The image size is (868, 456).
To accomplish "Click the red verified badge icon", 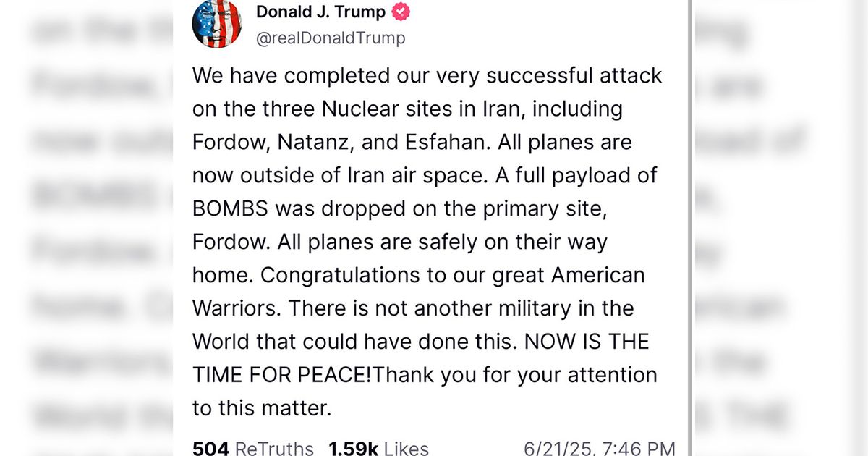I will [x=401, y=12].
